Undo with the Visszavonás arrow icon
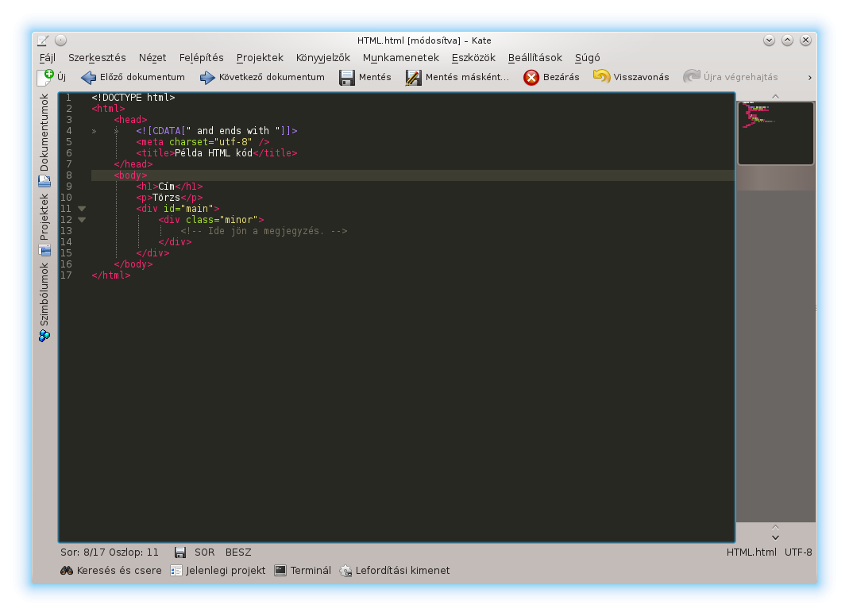The width and height of the screenshot is (849, 616). 601,77
